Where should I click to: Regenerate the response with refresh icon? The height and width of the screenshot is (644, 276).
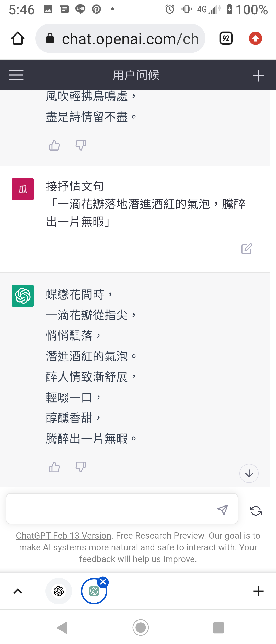coord(256,511)
